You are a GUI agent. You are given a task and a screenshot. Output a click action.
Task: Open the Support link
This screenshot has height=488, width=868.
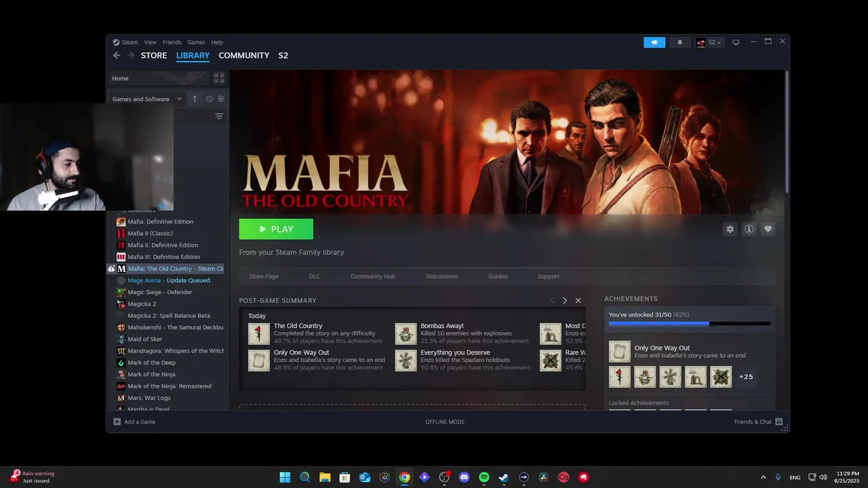(x=548, y=277)
